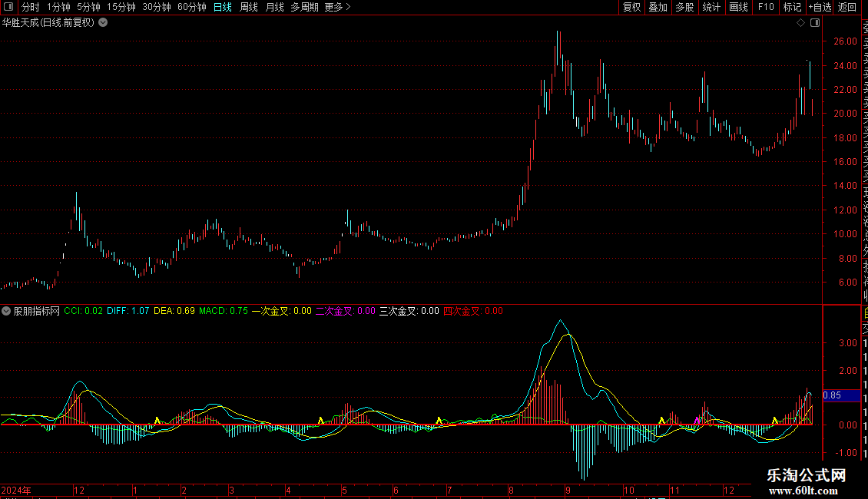Select the 30分钟 period tab
Image resolution: width=868 pixels, height=499 pixels.
click(157, 7)
